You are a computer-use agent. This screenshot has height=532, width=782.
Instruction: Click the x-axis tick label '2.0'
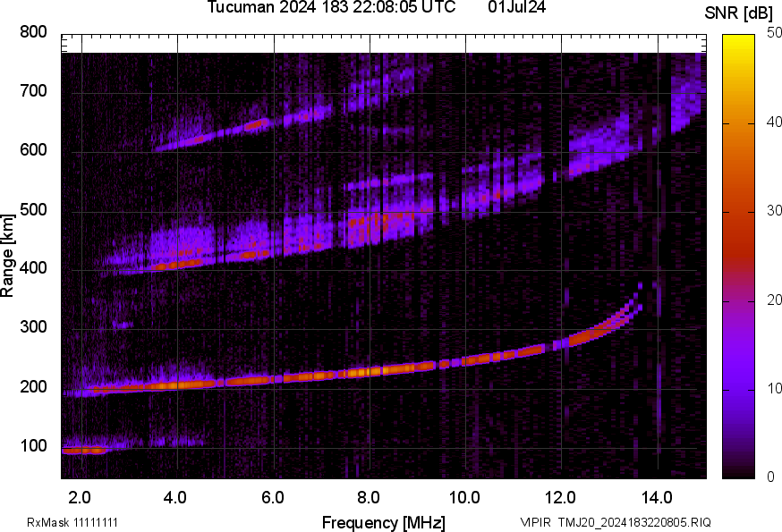80,498
